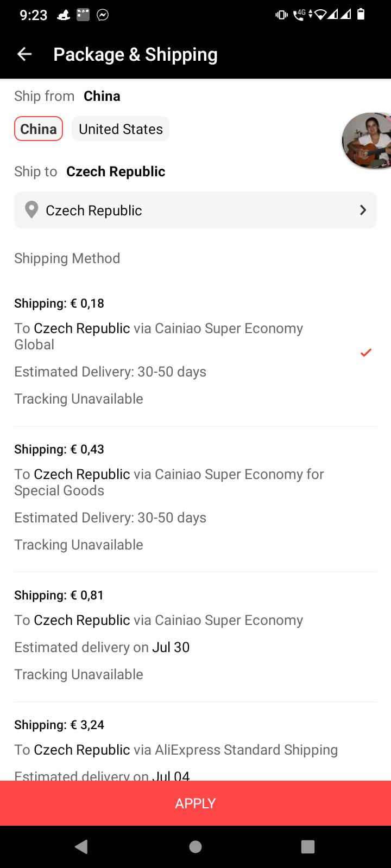Image resolution: width=391 pixels, height=868 pixels.
Task: Tap the Messenger notification icon
Action: click(x=103, y=15)
